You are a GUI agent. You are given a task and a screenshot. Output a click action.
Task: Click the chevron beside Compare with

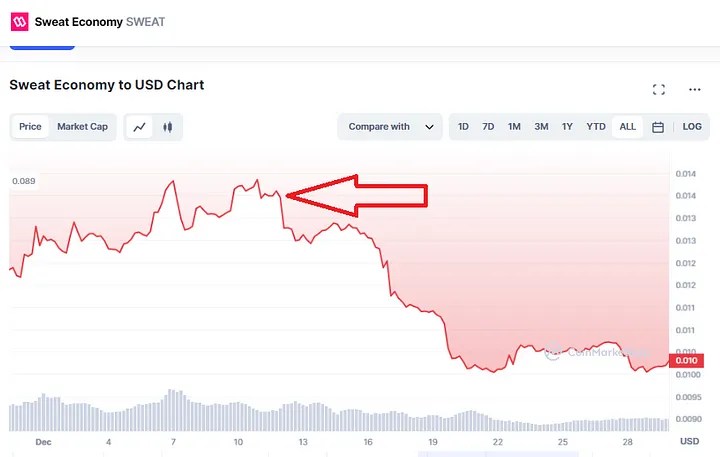pyautogui.click(x=429, y=127)
